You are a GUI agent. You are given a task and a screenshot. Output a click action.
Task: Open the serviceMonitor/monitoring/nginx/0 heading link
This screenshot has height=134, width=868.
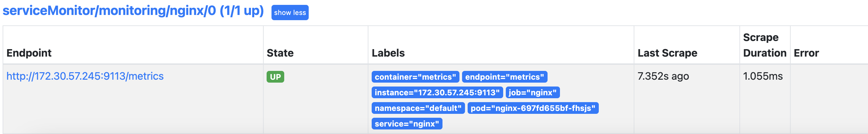tap(133, 11)
